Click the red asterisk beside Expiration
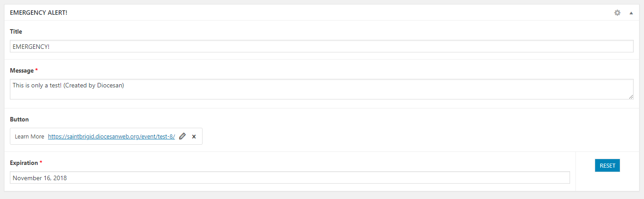The width and height of the screenshot is (644, 199). pos(41,162)
